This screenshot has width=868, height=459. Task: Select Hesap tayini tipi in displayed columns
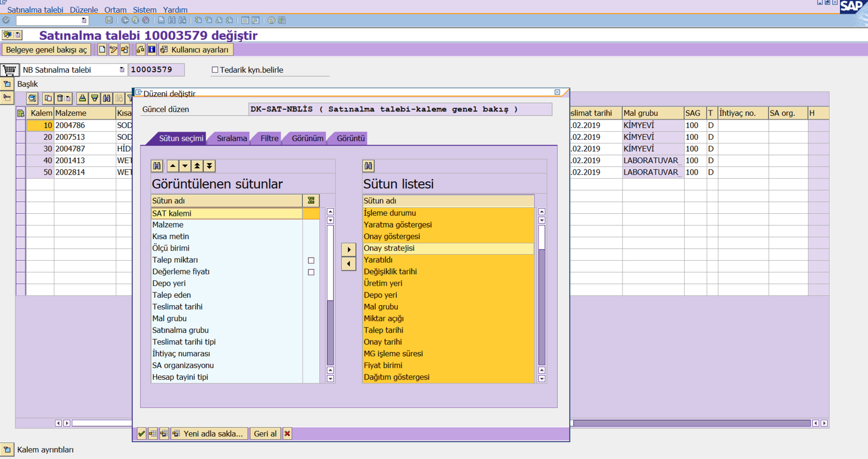[x=227, y=377]
